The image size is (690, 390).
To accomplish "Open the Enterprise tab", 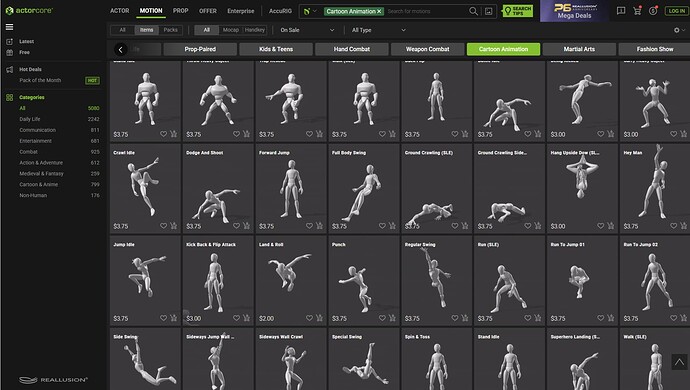I will point(241,11).
